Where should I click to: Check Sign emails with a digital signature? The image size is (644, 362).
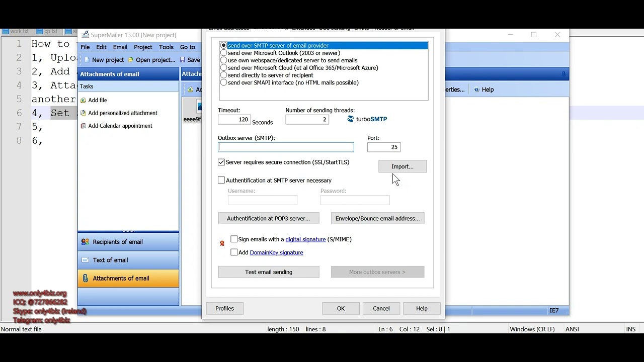pos(234,239)
